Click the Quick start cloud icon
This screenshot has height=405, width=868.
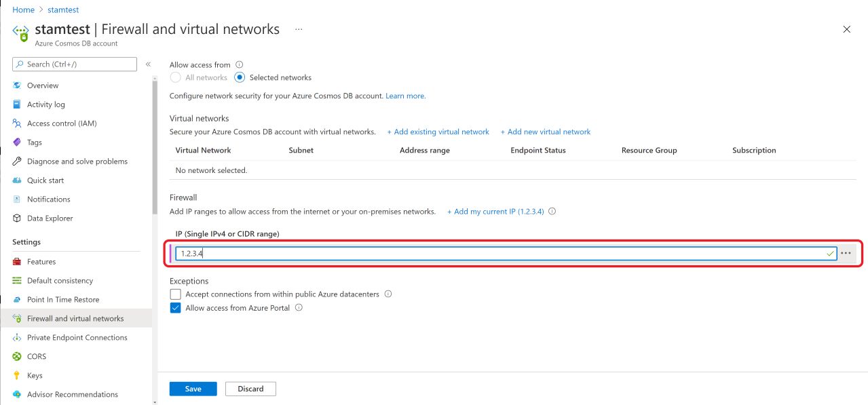click(17, 180)
